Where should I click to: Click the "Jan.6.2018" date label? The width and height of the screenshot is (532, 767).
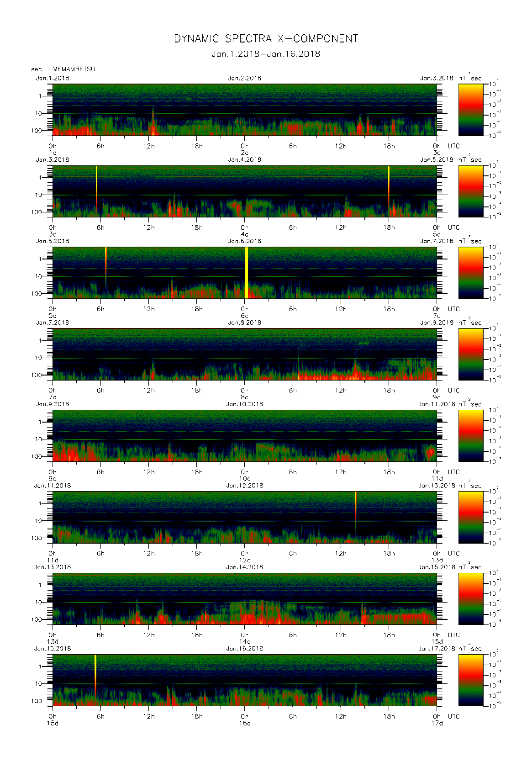(245, 241)
